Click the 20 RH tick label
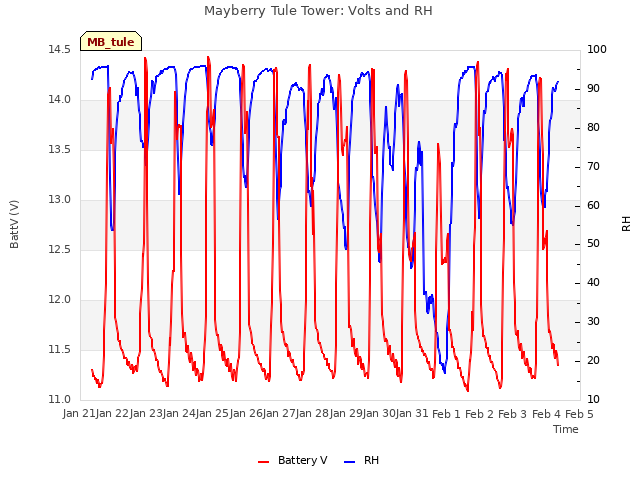This screenshot has width=640, height=480. 593,361
